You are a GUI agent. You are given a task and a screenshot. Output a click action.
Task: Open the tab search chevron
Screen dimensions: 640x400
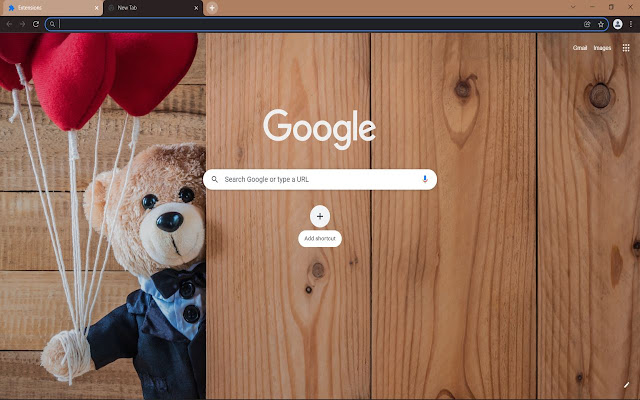573,7
